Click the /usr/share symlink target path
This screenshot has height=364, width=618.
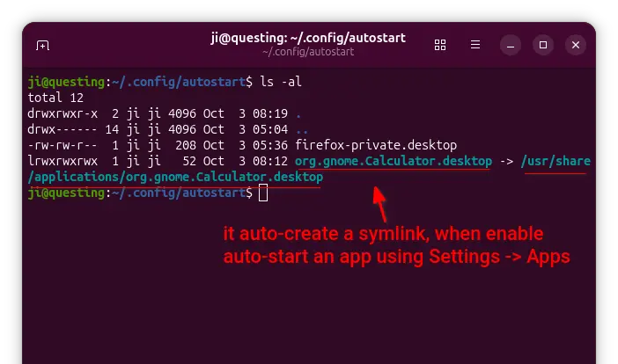pos(555,161)
